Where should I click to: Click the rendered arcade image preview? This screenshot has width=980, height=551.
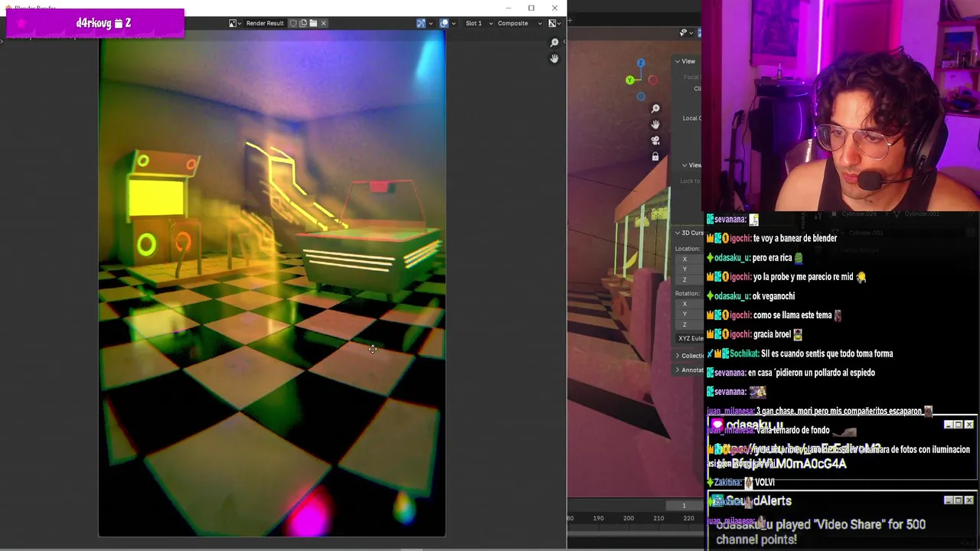pos(272,285)
